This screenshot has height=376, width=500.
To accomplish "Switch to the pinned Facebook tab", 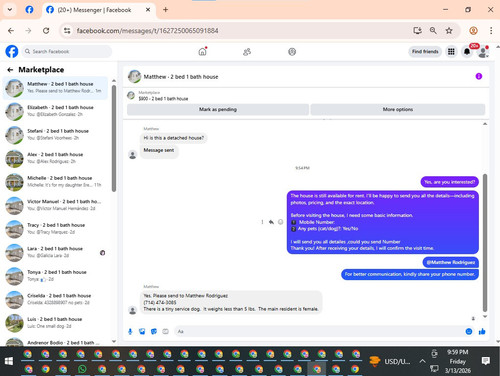I will tap(29, 10).
